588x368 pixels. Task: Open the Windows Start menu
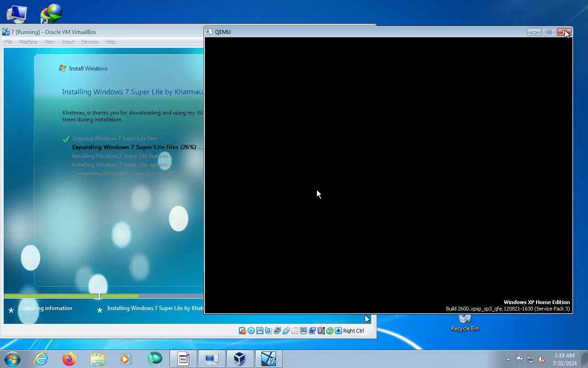click(x=12, y=359)
